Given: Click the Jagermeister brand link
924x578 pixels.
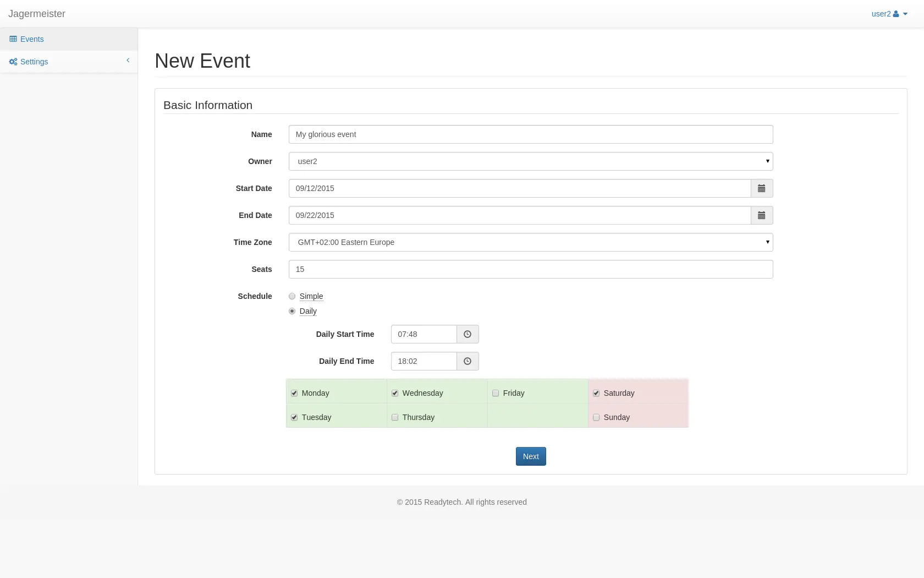Looking at the screenshot, I should 37,14.
